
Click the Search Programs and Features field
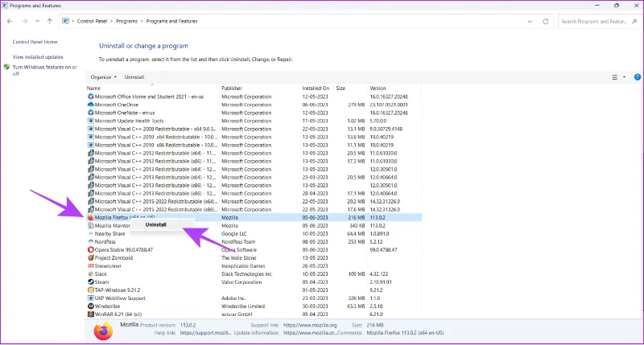tap(599, 22)
